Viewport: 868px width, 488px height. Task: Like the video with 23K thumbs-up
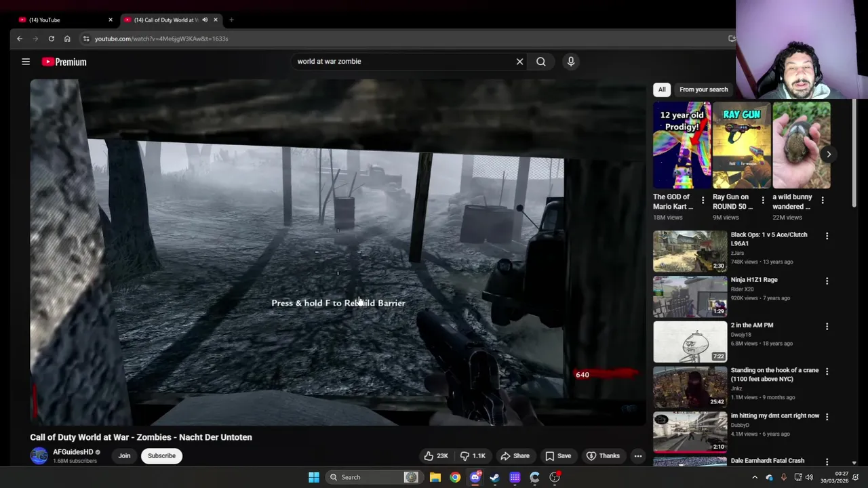pyautogui.click(x=436, y=456)
